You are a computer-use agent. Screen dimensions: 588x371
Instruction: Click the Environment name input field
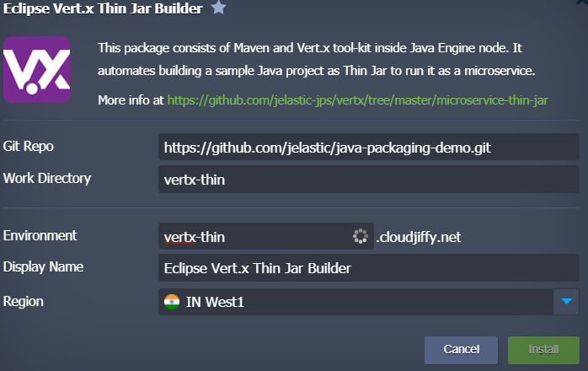point(253,238)
